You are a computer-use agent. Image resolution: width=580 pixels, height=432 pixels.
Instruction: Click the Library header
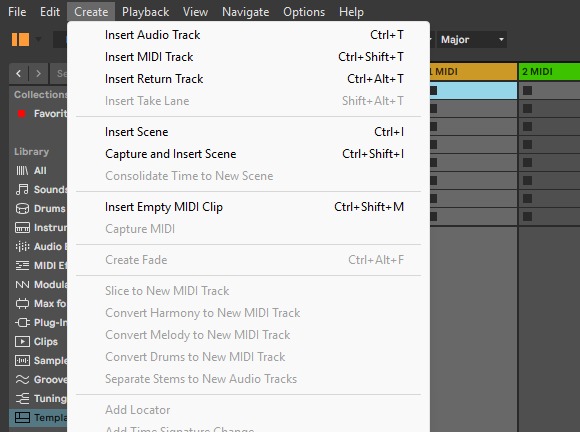pyautogui.click(x=31, y=152)
